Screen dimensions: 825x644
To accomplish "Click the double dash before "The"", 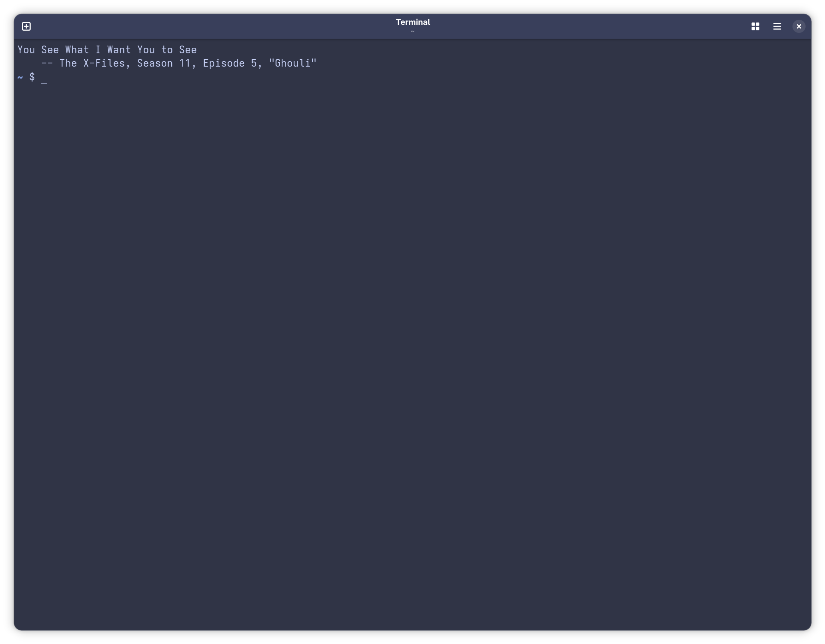I will point(47,63).
